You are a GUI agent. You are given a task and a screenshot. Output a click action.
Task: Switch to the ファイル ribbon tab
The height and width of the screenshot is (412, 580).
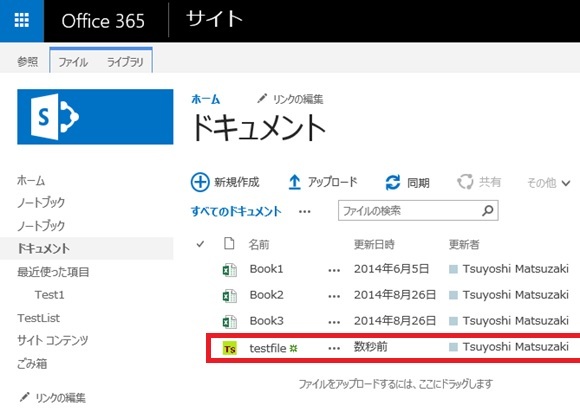[73, 62]
